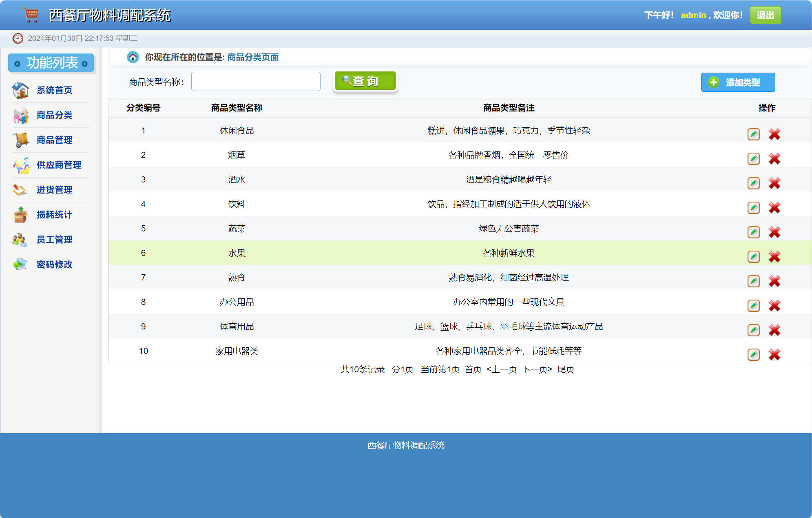The image size is (812, 518).
Task: Open the 商品分类页面 breadcrumb link
Action: 252,57
